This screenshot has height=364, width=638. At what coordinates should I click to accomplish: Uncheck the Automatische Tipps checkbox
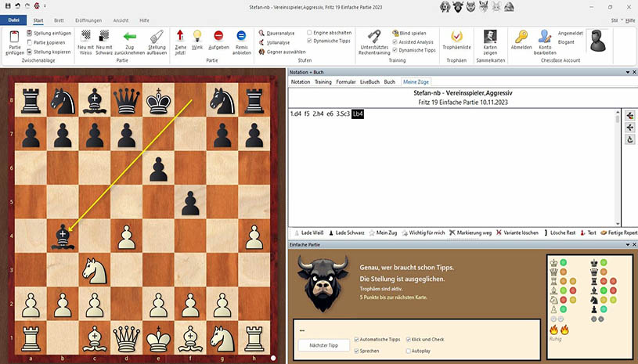point(357,339)
